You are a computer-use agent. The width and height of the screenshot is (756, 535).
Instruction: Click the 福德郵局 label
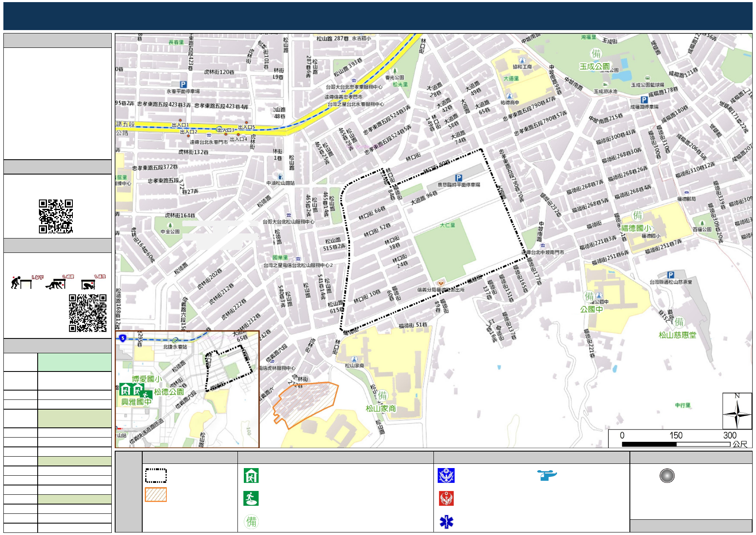coord(686,199)
